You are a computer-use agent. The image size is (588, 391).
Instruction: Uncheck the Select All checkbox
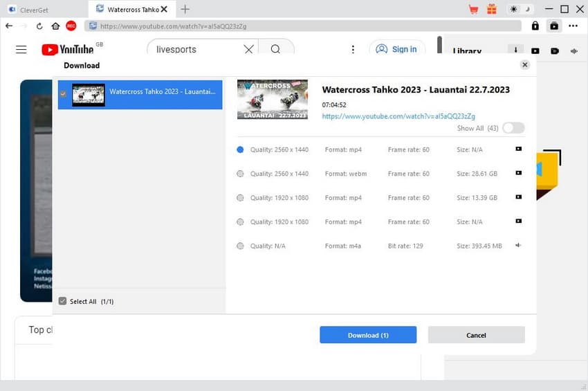coord(63,301)
